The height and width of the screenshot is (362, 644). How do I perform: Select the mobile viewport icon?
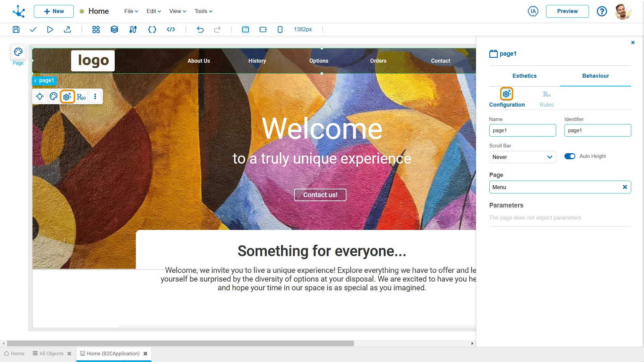coord(280,29)
